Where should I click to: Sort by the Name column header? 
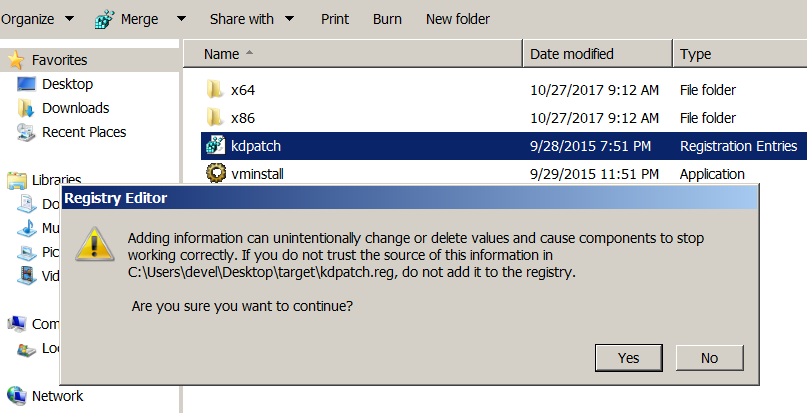[221, 54]
